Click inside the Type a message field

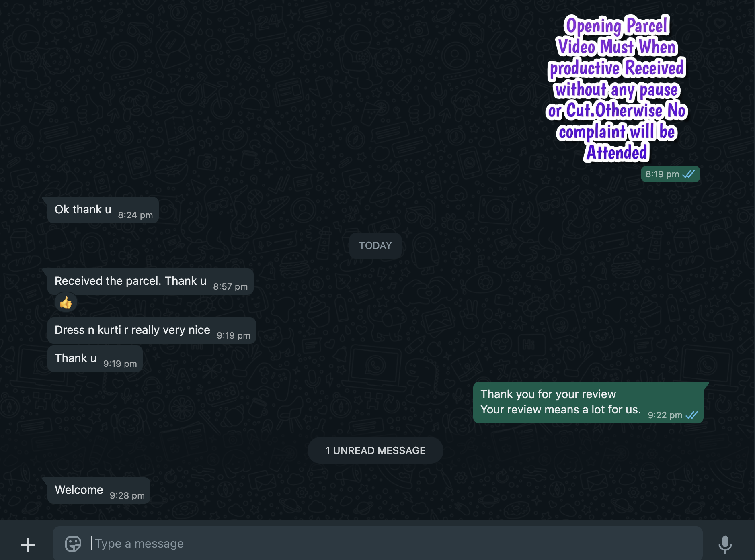(x=377, y=544)
